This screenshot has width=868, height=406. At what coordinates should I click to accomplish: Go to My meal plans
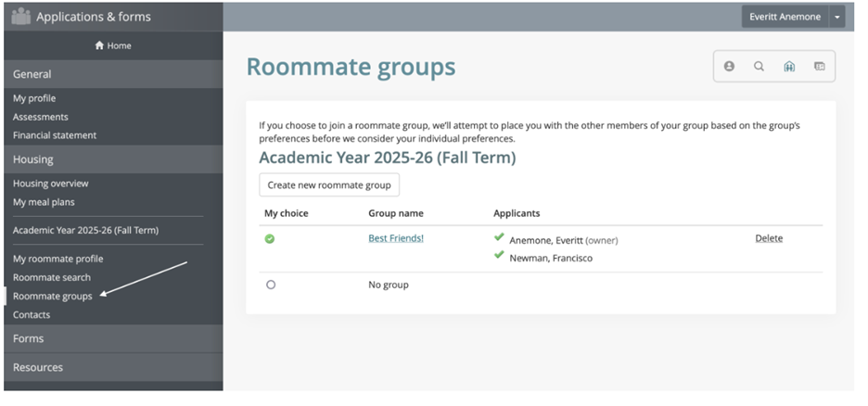(44, 202)
